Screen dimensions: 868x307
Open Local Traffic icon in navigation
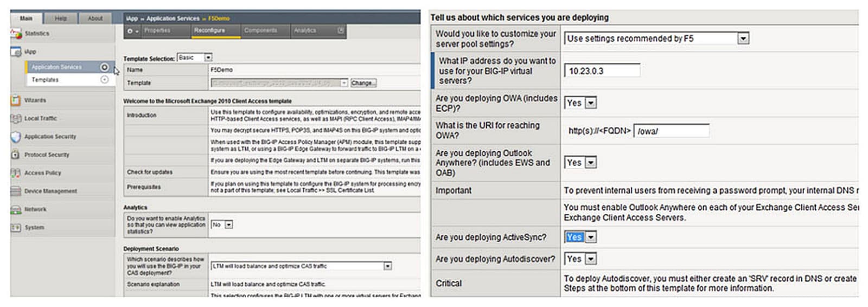[x=16, y=118]
